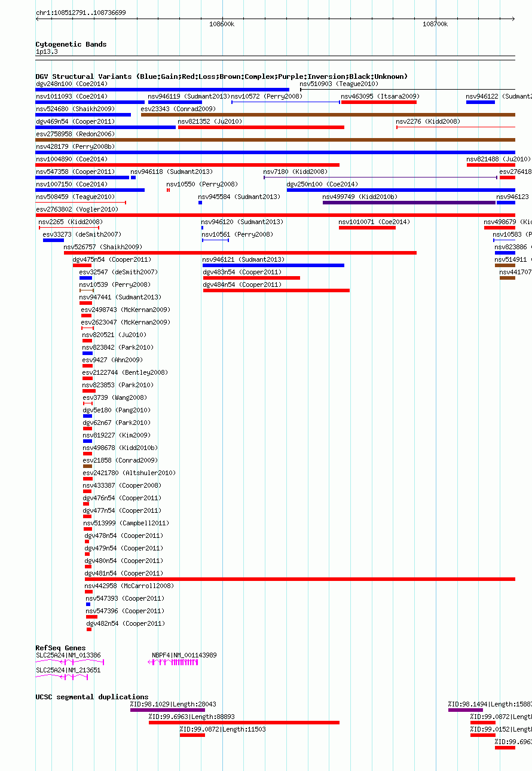Select the nsv510903 (Teague2010) variant label
The width and height of the screenshot is (532, 771).
tap(339, 84)
